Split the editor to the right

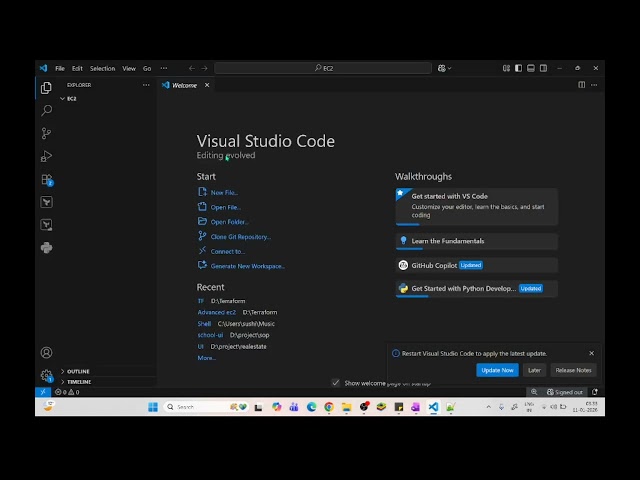point(582,85)
